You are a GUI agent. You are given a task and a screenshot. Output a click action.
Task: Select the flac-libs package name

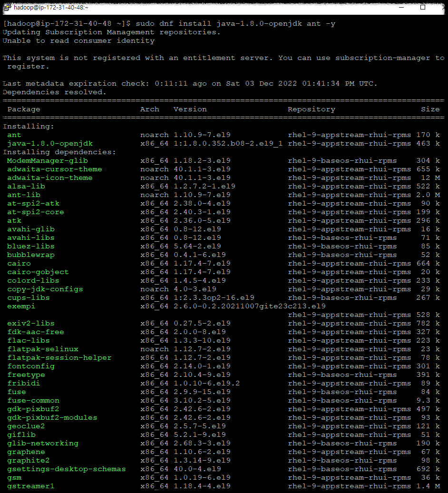tap(29, 341)
